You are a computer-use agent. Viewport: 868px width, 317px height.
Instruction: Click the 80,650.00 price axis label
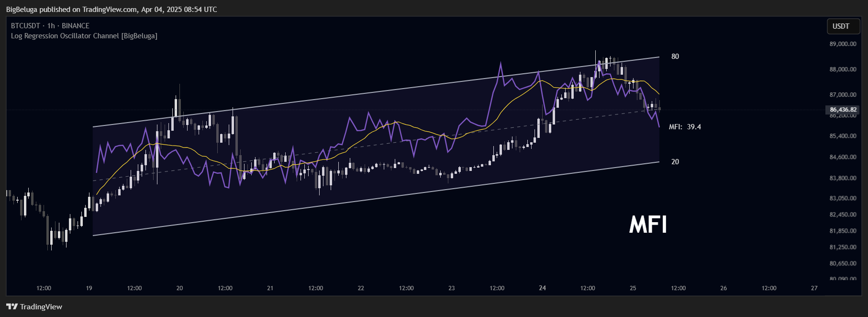click(x=843, y=263)
